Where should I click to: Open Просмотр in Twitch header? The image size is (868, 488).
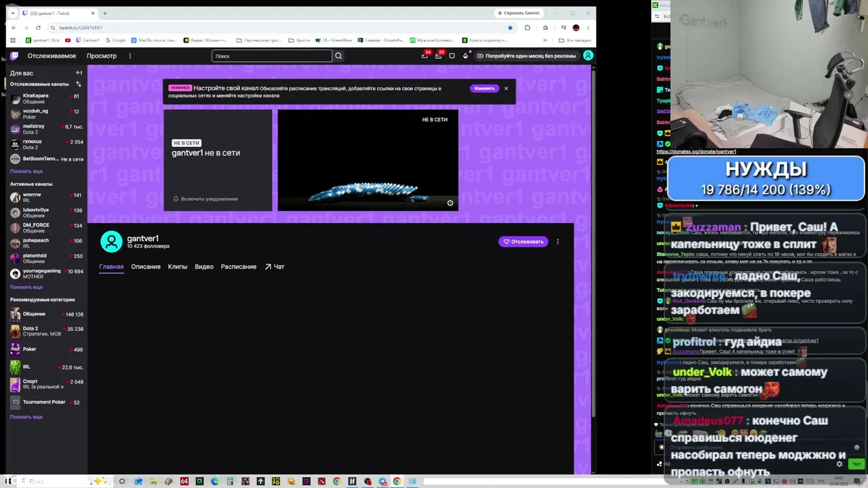click(x=102, y=56)
